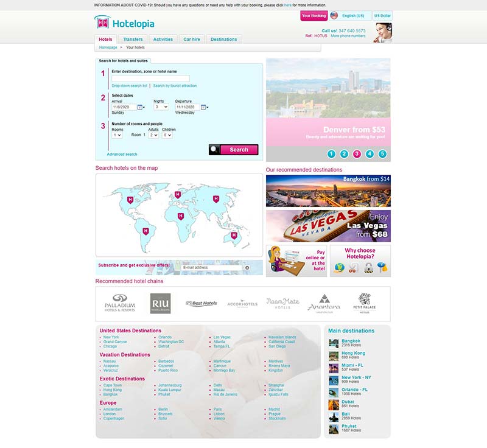This screenshot has height=448, width=487.
Task: Switch to the Activities tab
Action: tap(163, 39)
